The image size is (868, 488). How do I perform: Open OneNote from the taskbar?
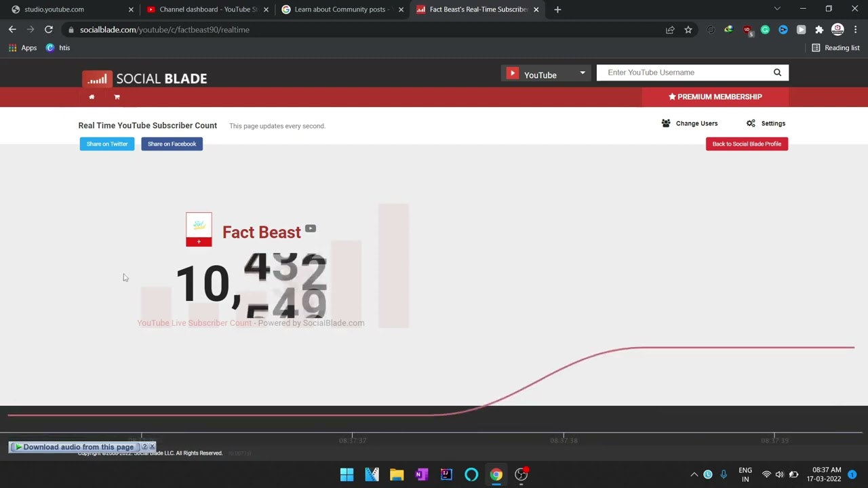tap(421, 474)
